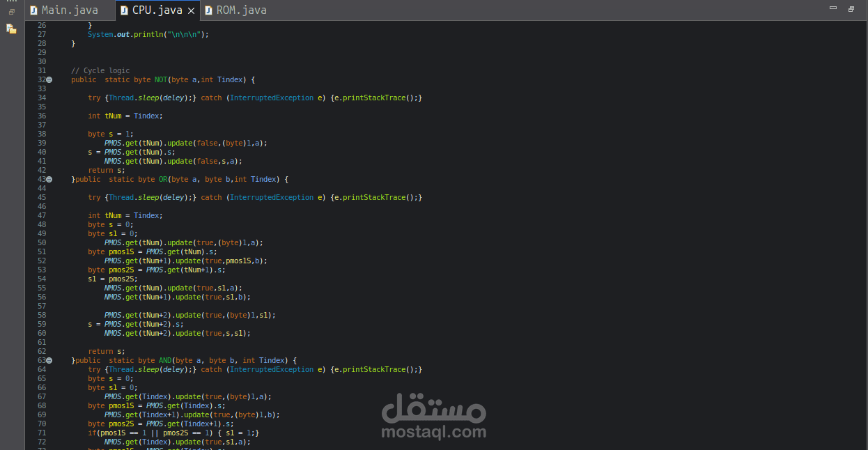Collapse the NOT method at line 32
The height and width of the screenshot is (450, 868).
click(x=49, y=80)
